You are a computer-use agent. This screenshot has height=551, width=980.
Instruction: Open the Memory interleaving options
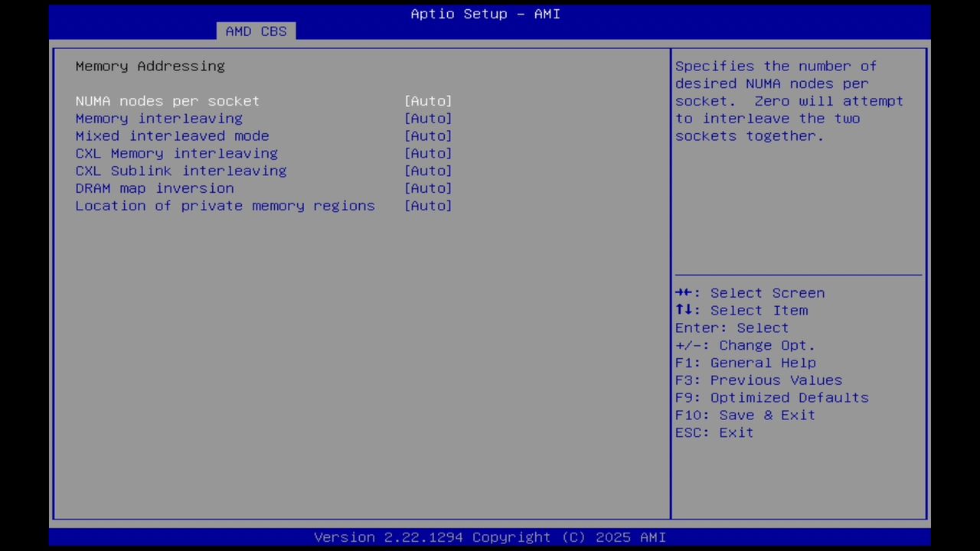click(x=428, y=118)
